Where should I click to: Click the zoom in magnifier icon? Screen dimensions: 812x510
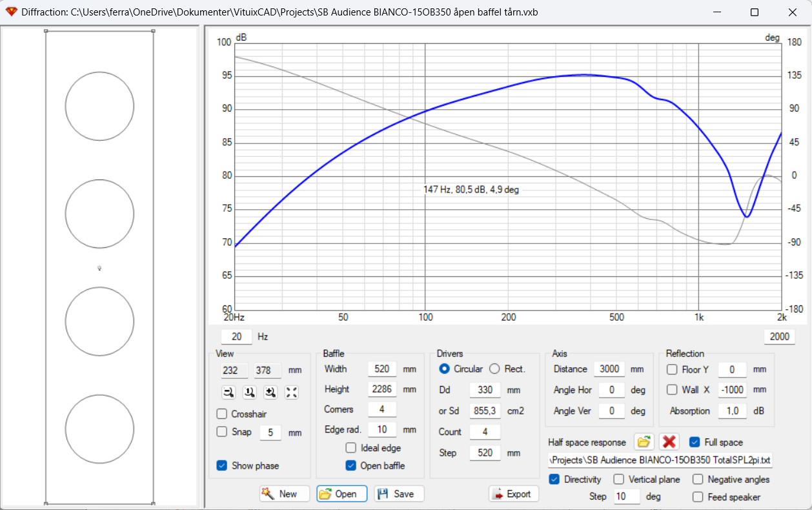pyautogui.click(x=270, y=392)
